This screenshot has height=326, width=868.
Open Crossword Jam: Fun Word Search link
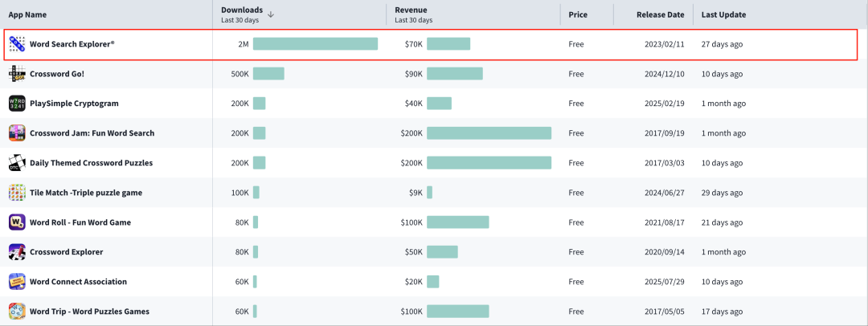click(x=92, y=133)
